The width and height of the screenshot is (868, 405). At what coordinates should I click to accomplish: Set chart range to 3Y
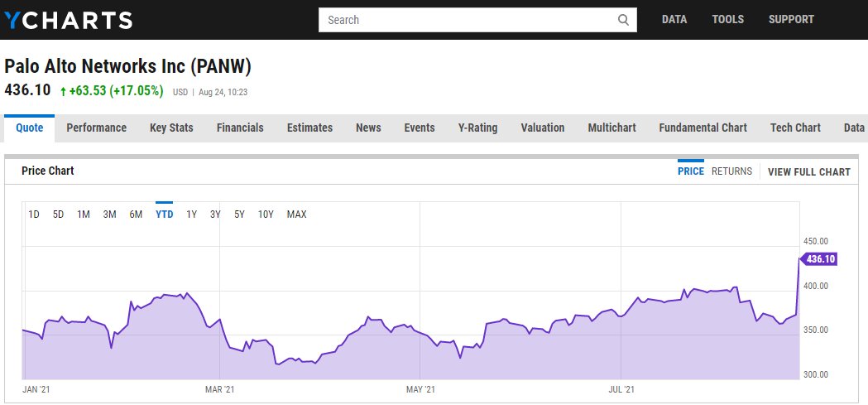point(215,215)
